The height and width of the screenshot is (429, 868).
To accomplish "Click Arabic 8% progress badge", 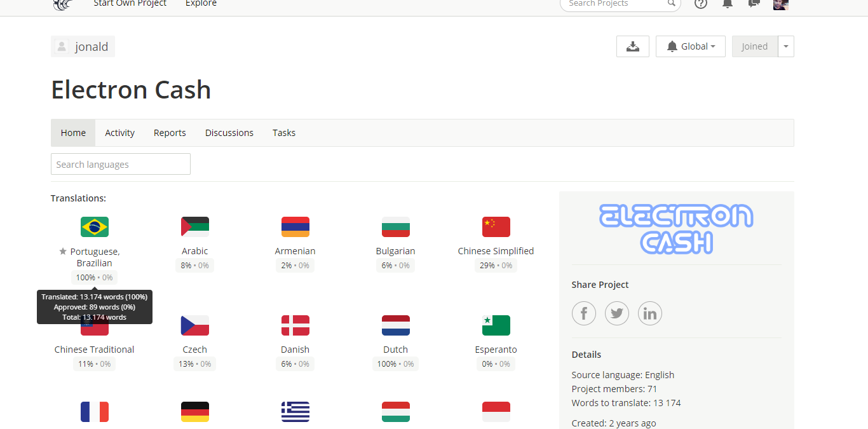I will [195, 266].
